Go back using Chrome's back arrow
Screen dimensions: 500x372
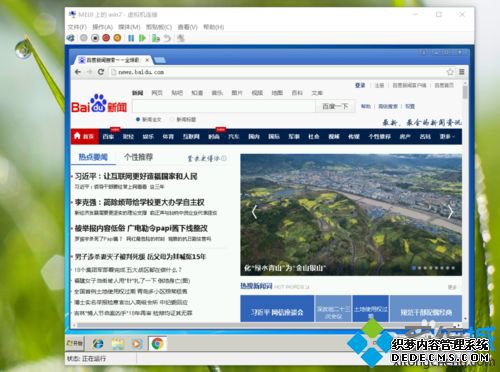[x=78, y=72]
